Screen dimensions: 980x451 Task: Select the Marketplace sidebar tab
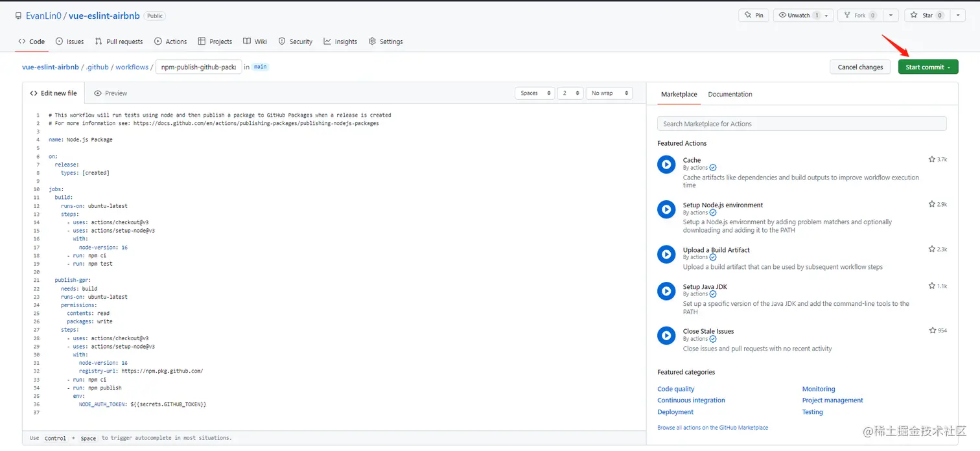tap(679, 94)
